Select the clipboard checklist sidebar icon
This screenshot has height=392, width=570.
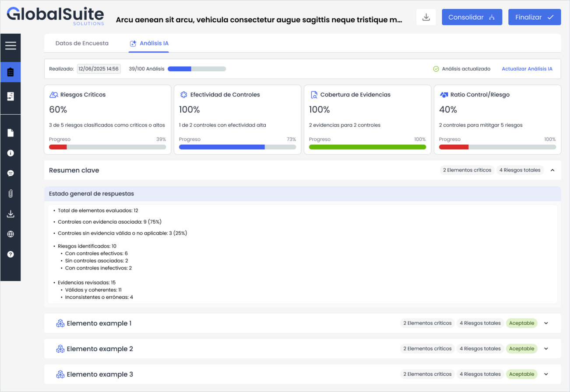pyautogui.click(x=11, y=72)
